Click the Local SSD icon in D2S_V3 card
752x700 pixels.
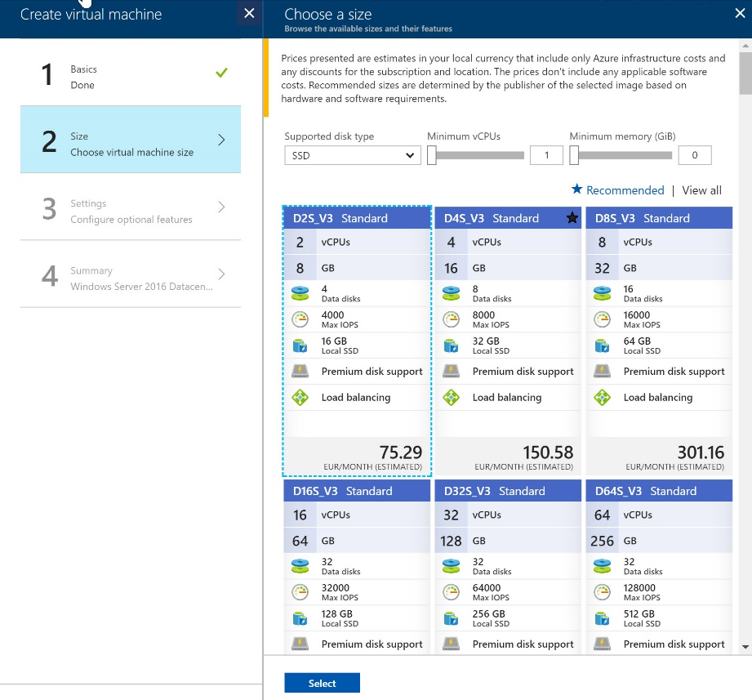tap(300, 346)
